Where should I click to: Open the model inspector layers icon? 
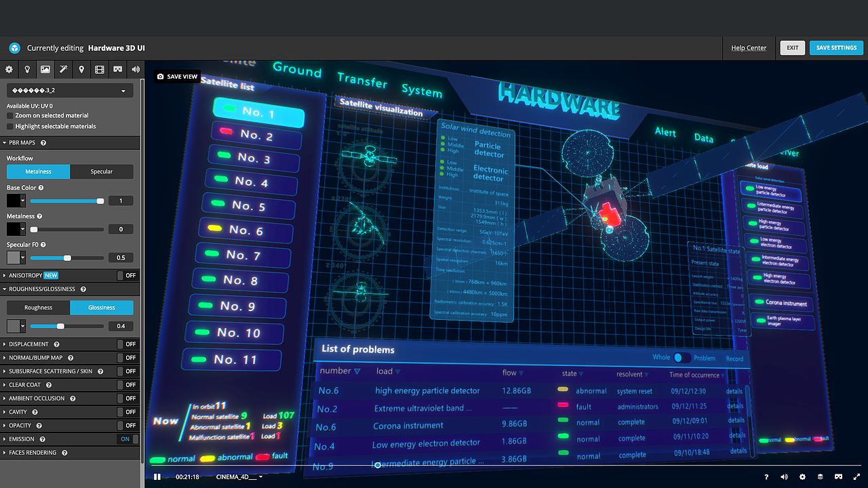coord(821,477)
